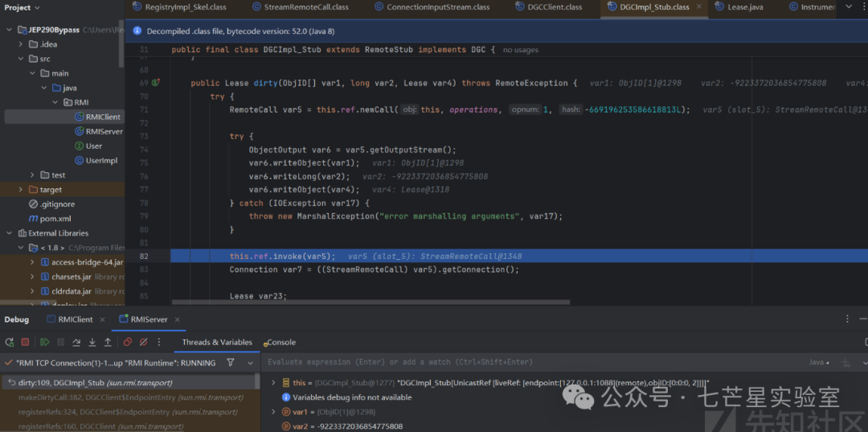Rerun the RMIServer debug session

click(10, 342)
